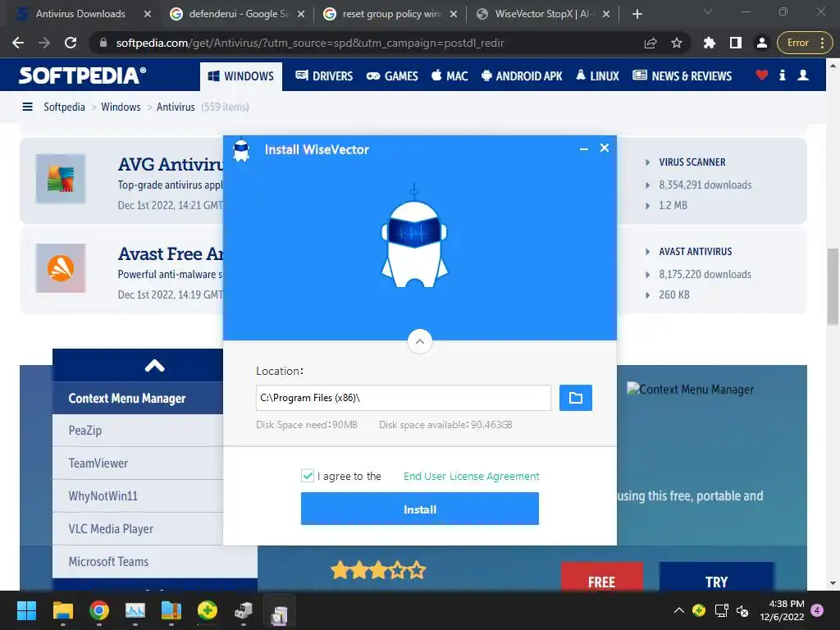Image resolution: width=840 pixels, height=630 pixels.
Task: Open the Games section
Action: 392,76
